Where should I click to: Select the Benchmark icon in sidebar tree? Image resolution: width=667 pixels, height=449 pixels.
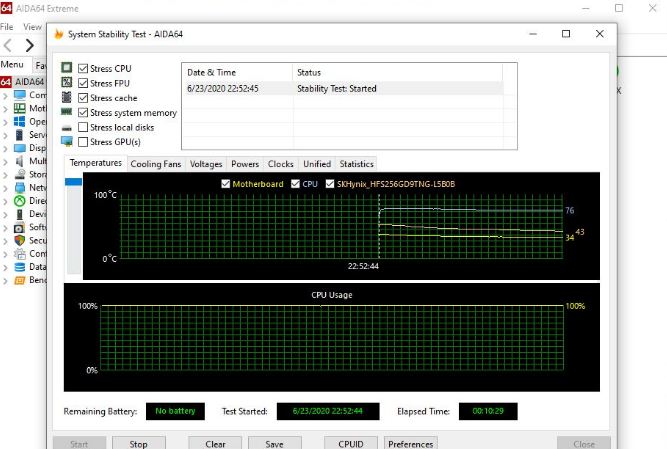click(20, 280)
